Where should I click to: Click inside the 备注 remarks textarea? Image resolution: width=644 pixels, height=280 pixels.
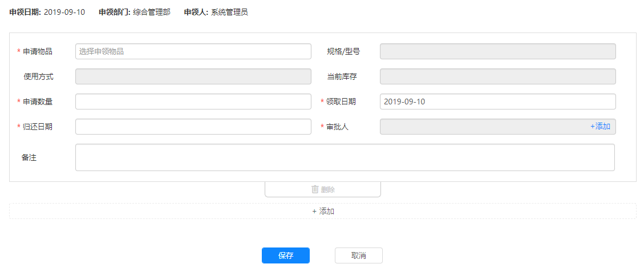click(x=345, y=157)
